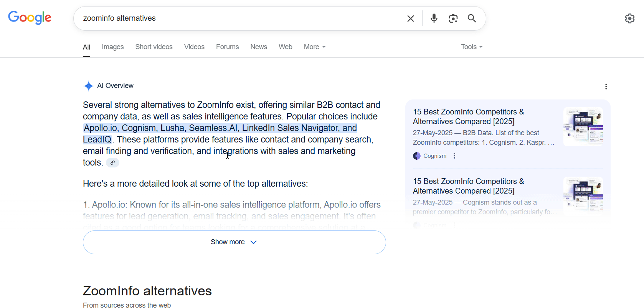Click the text 'From sources across the web'
Image resolution: width=644 pixels, height=308 pixels.
(x=127, y=305)
